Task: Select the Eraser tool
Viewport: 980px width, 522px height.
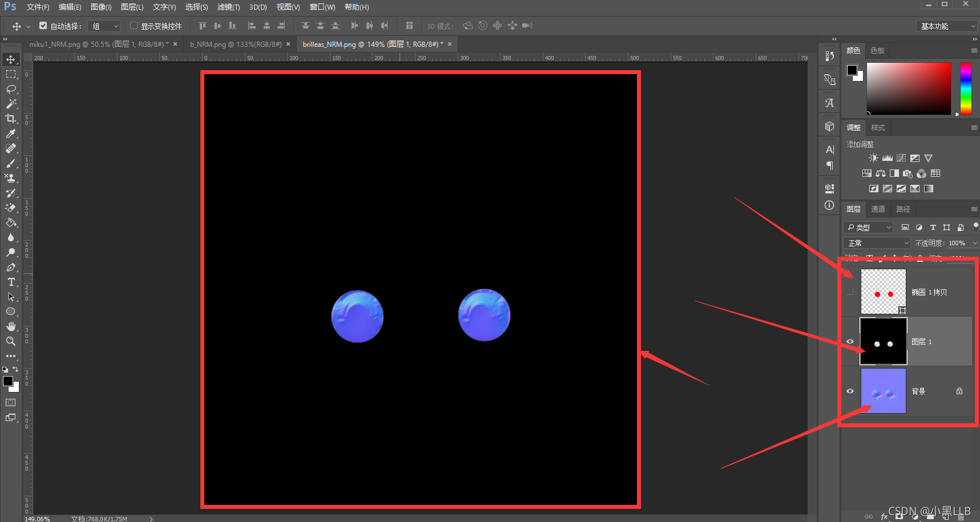Action: (11, 208)
